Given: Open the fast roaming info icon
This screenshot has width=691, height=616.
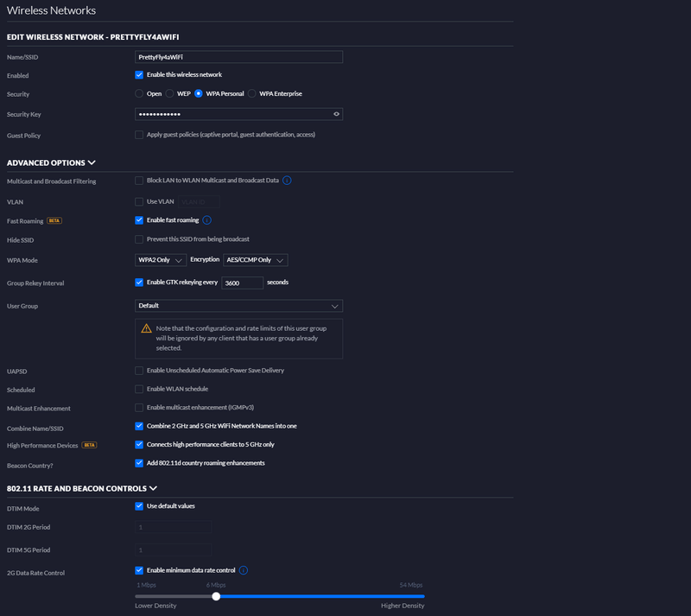Looking at the screenshot, I should click(x=206, y=220).
